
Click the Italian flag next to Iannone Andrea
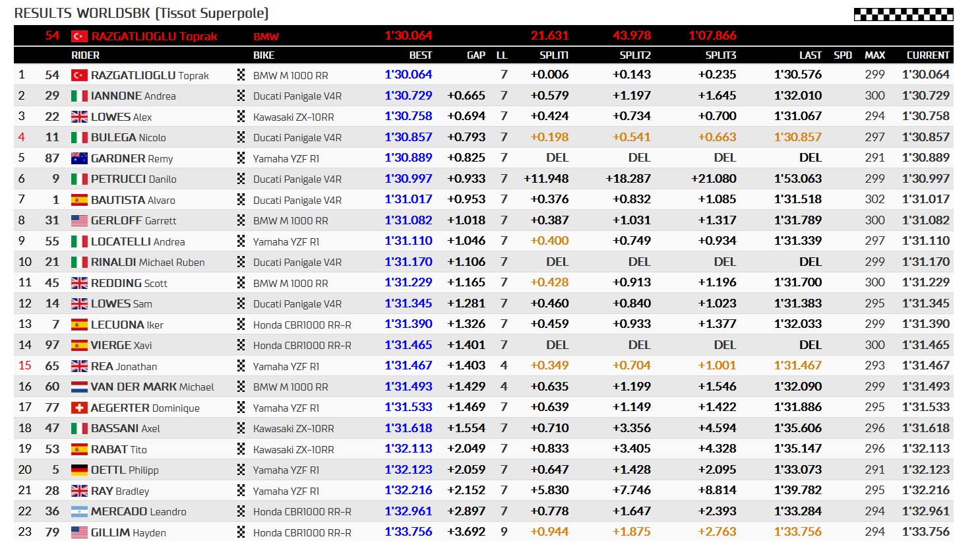[x=79, y=96]
